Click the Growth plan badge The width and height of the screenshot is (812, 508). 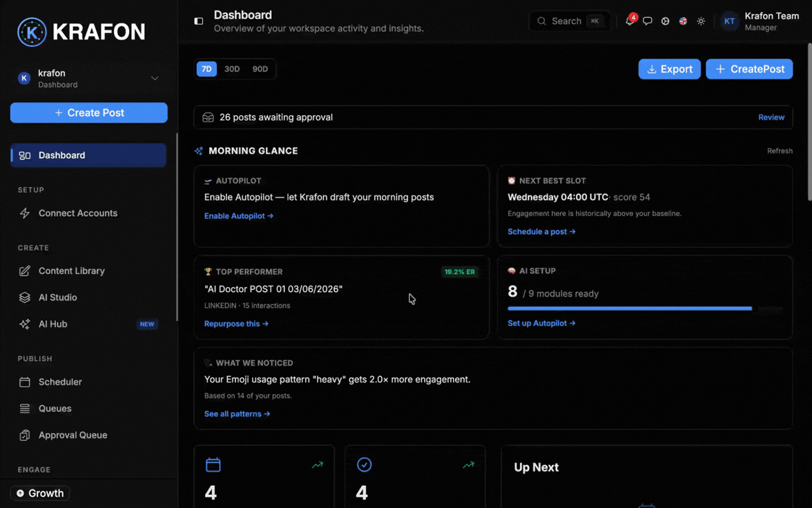[40, 494]
